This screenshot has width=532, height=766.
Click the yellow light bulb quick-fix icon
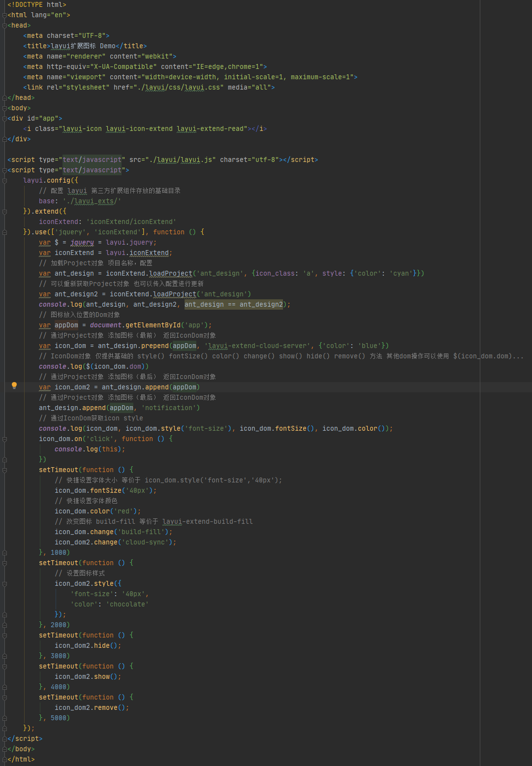point(14,386)
